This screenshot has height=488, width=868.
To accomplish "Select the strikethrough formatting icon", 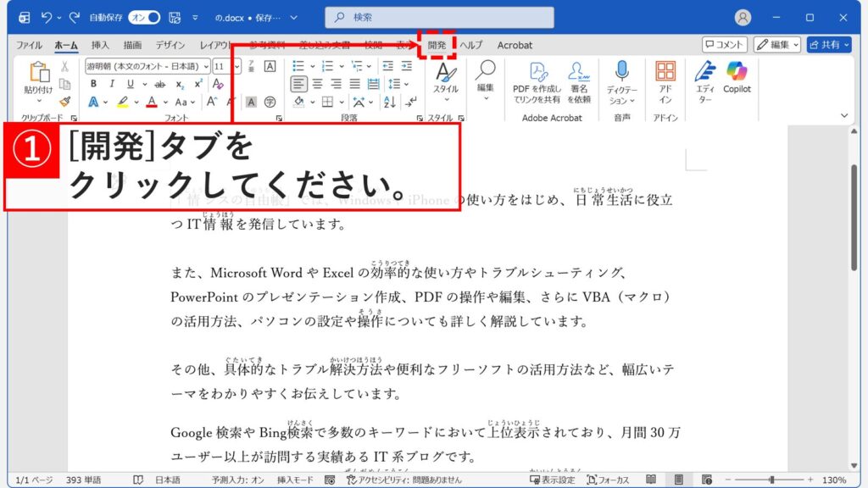I will click(x=160, y=84).
